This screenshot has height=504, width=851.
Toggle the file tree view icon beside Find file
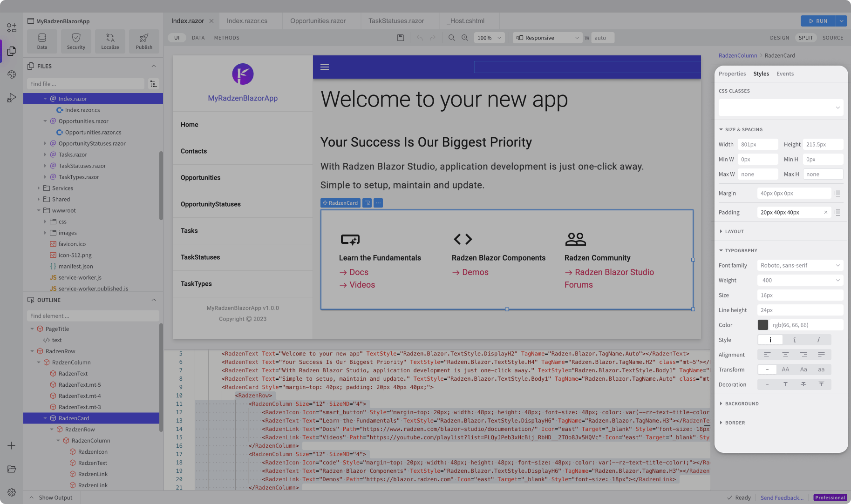pos(153,84)
